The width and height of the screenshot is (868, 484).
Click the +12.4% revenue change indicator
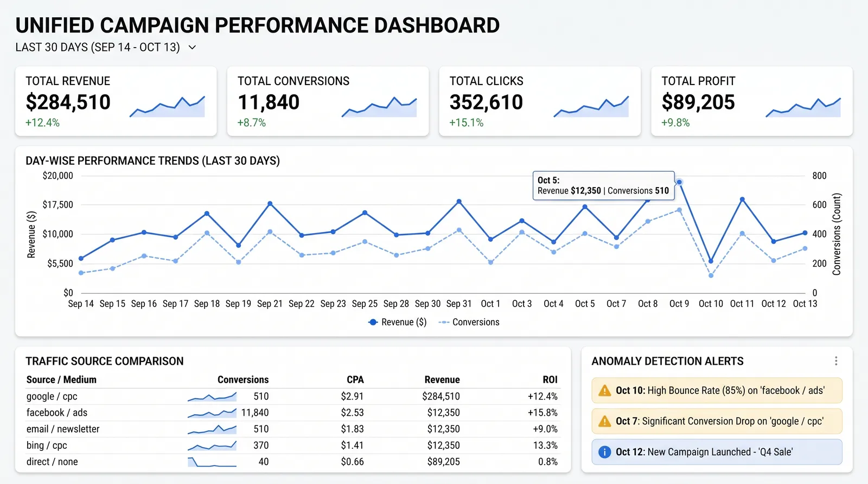[x=42, y=122]
